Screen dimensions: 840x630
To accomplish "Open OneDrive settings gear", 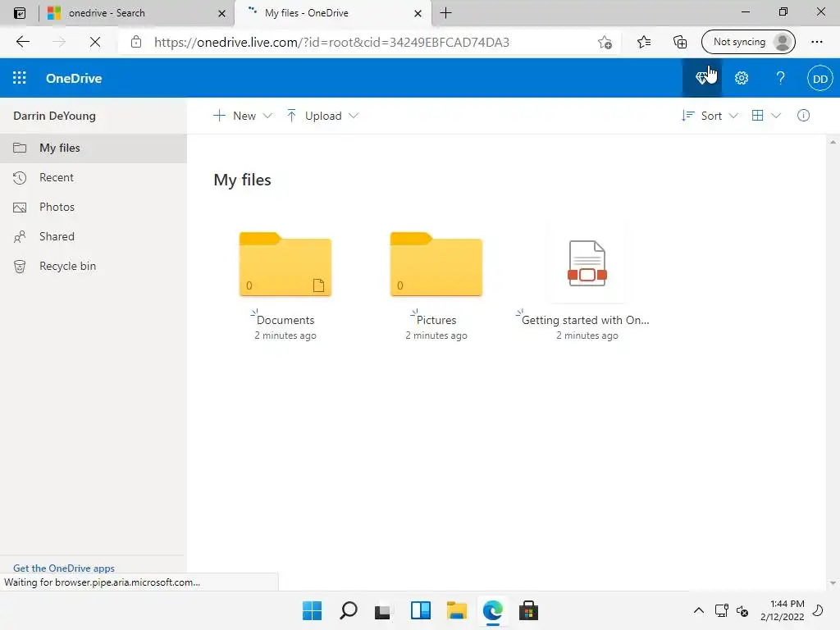I will [742, 78].
